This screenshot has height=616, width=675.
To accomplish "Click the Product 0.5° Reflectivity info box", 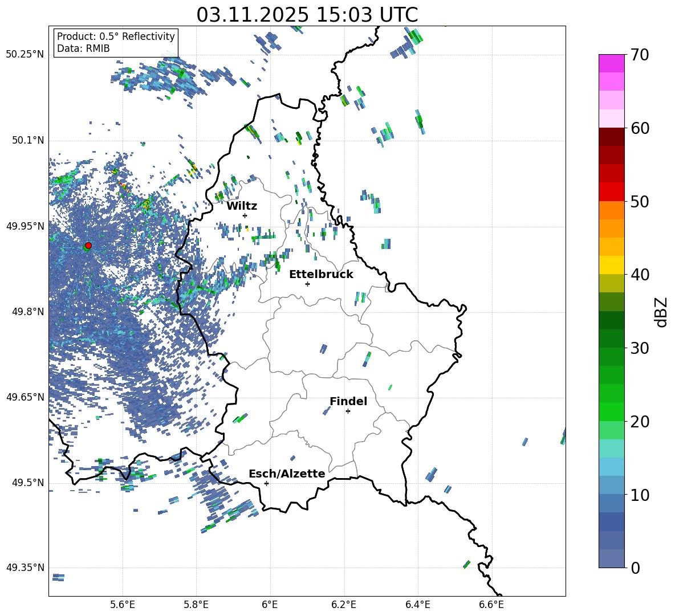I will (x=116, y=43).
